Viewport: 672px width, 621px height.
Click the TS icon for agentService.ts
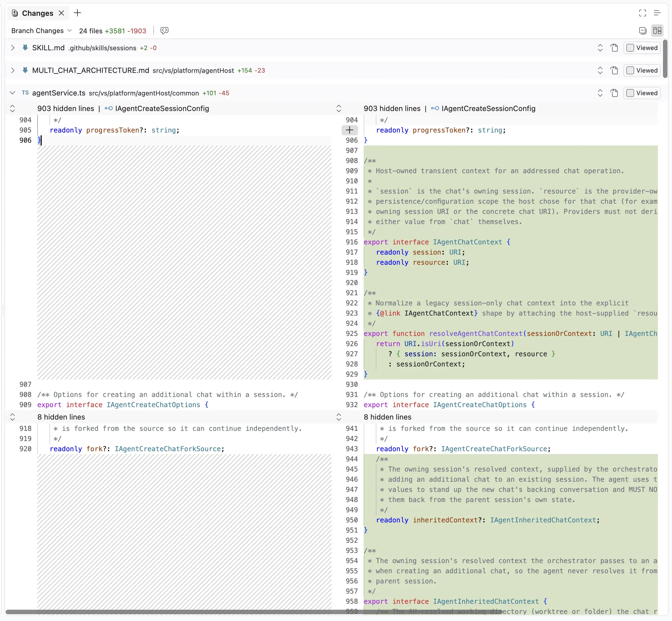[x=25, y=93]
